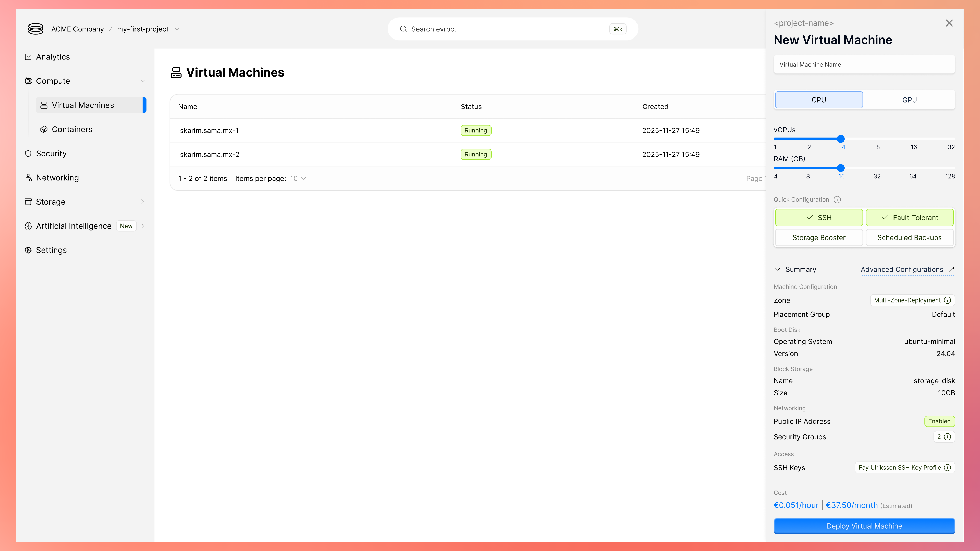Disable the SSH quick configuration
The height and width of the screenshot is (551, 980).
819,218
